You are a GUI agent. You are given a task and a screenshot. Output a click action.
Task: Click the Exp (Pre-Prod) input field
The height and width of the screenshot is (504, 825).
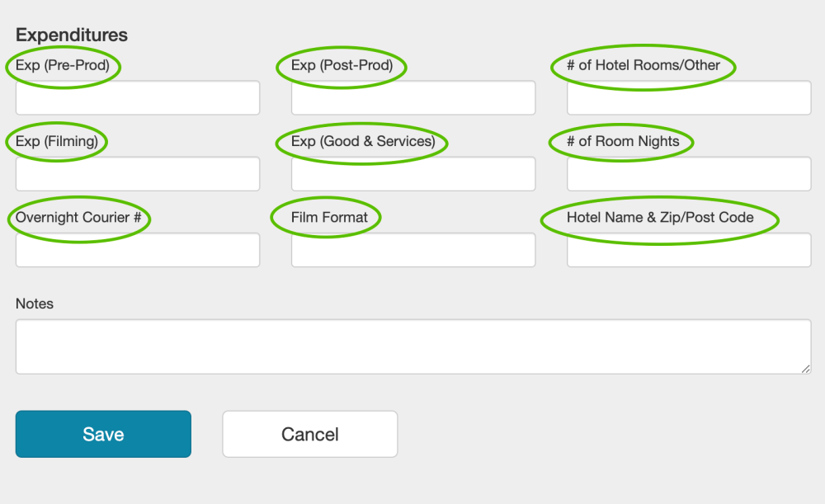[x=138, y=97]
